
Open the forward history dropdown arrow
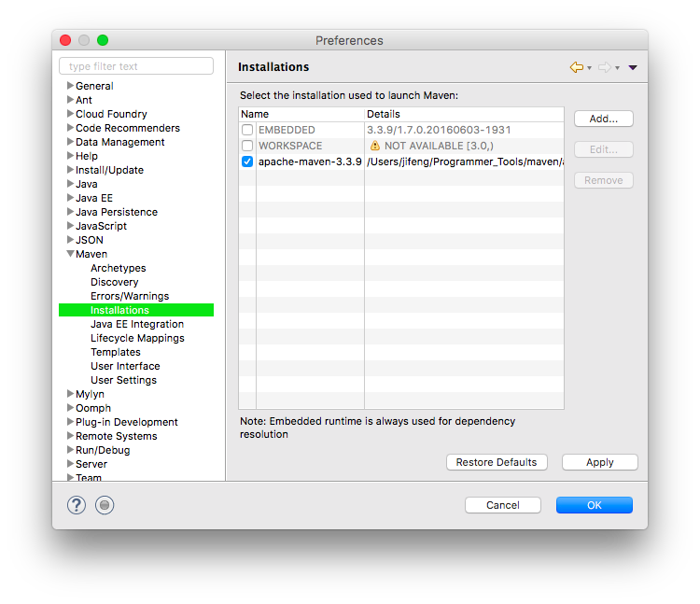[x=618, y=68]
